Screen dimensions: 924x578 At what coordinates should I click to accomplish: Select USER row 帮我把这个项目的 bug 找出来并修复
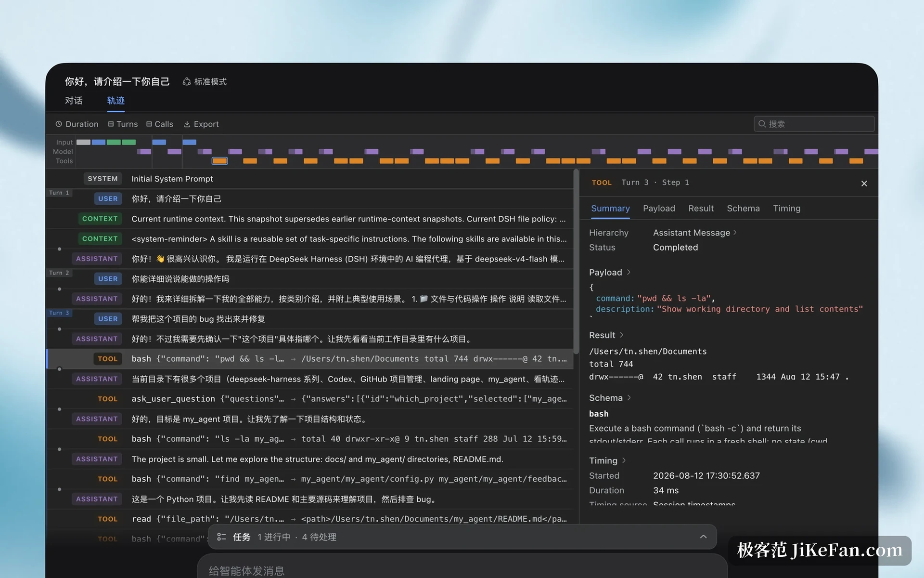[x=309, y=319]
